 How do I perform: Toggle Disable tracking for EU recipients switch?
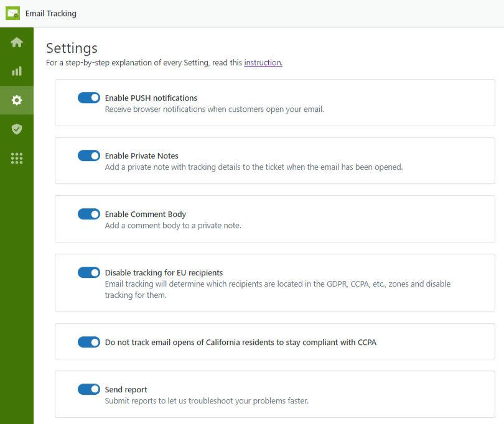(x=89, y=272)
